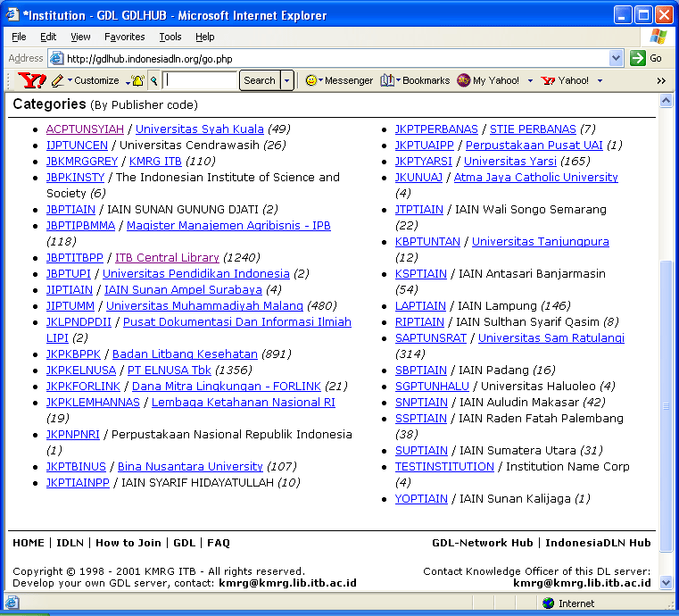This screenshot has height=616, width=679.
Task: Open the Edit menu
Action: (x=48, y=37)
